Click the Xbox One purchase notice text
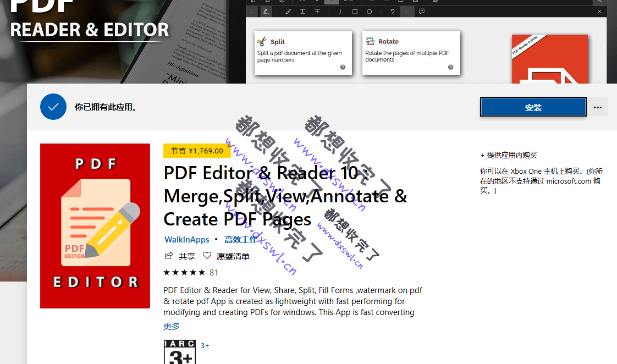The image size is (617, 364). (x=542, y=181)
